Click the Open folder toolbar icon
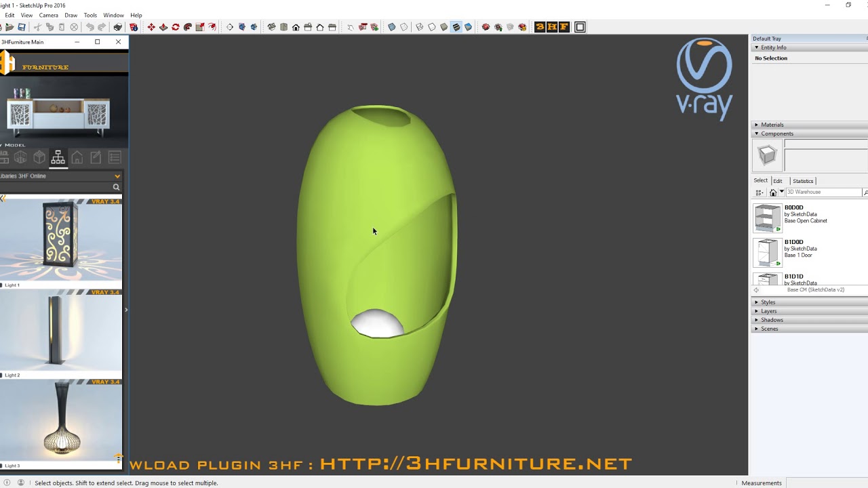Image resolution: width=868 pixels, height=488 pixels. (9, 27)
